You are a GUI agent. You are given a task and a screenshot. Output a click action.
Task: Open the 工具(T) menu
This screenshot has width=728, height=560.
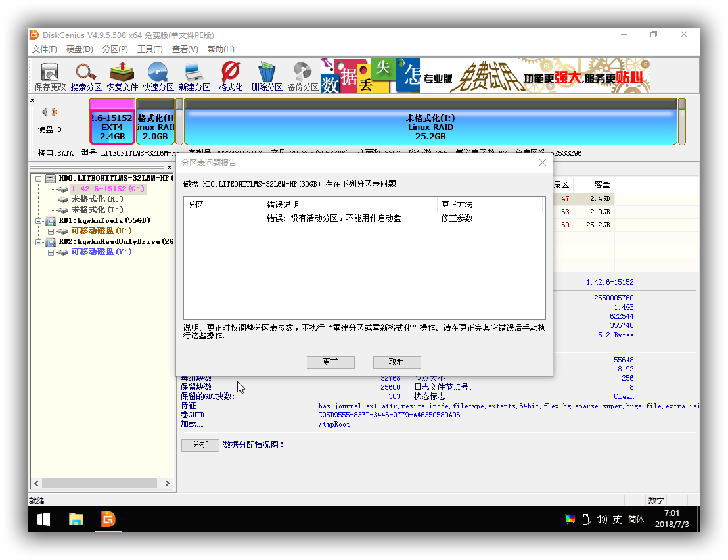coord(150,49)
